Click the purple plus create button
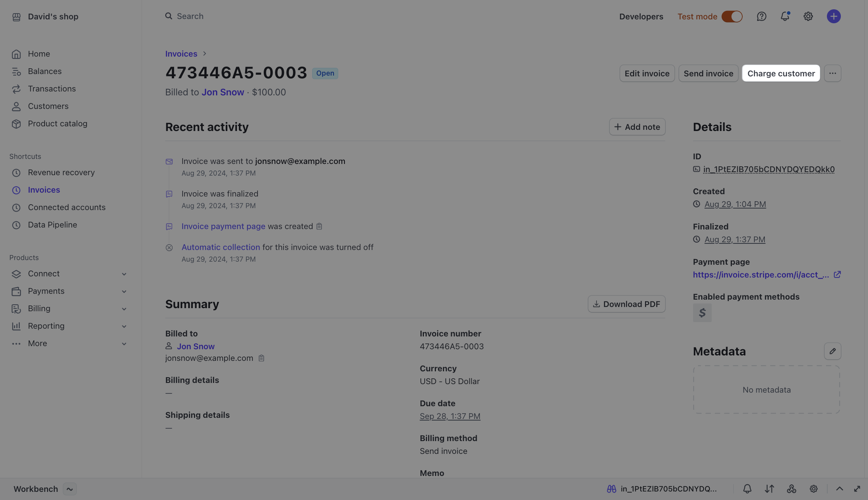868x500 pixels. [x=833, y=16]
